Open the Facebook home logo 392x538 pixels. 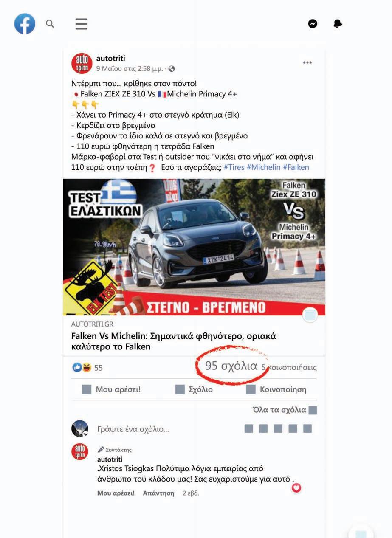coord(25,24)
